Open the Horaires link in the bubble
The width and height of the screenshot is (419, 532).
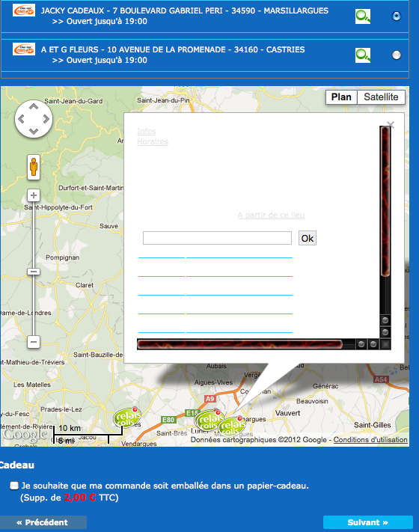pyautogui.click(x=153, y=142)
